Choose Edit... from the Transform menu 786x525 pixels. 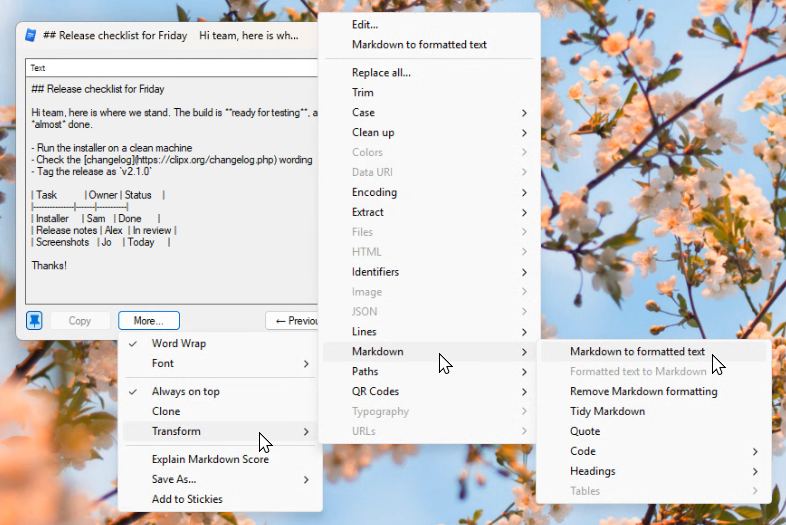[429, 25]
